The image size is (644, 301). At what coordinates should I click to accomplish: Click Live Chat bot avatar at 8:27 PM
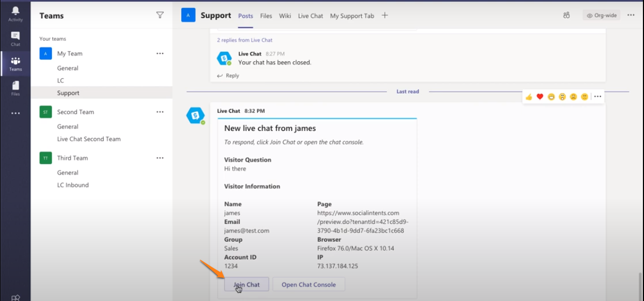224,58
